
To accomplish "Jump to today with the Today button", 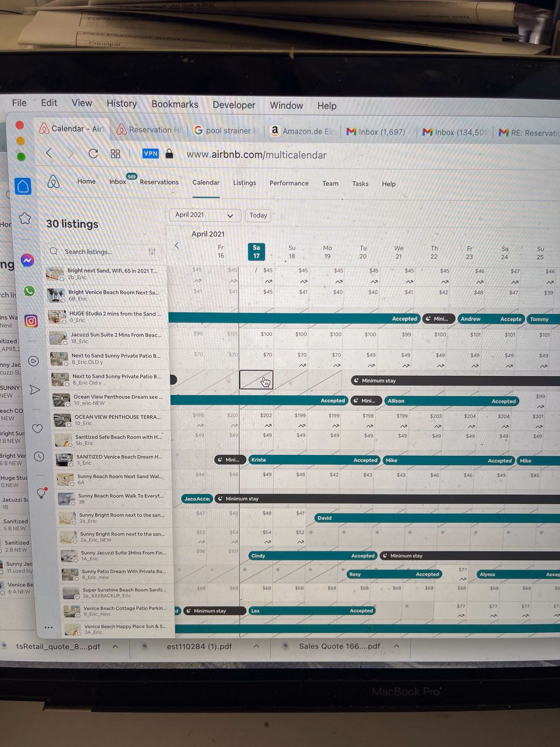I will [x=258, y=215].
